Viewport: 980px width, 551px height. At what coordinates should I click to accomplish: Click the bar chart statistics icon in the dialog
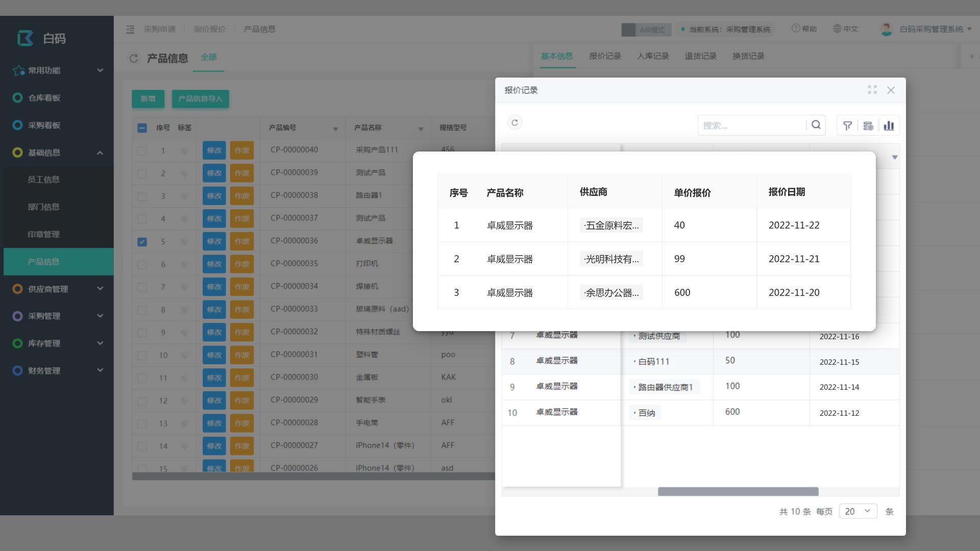[x=889, y=125]
